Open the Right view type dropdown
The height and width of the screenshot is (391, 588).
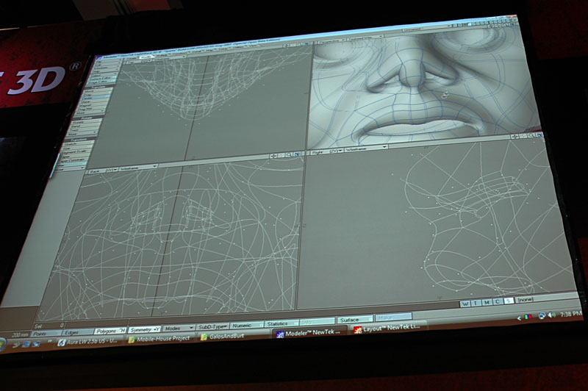pyautogui.click(x=327, y=152)
